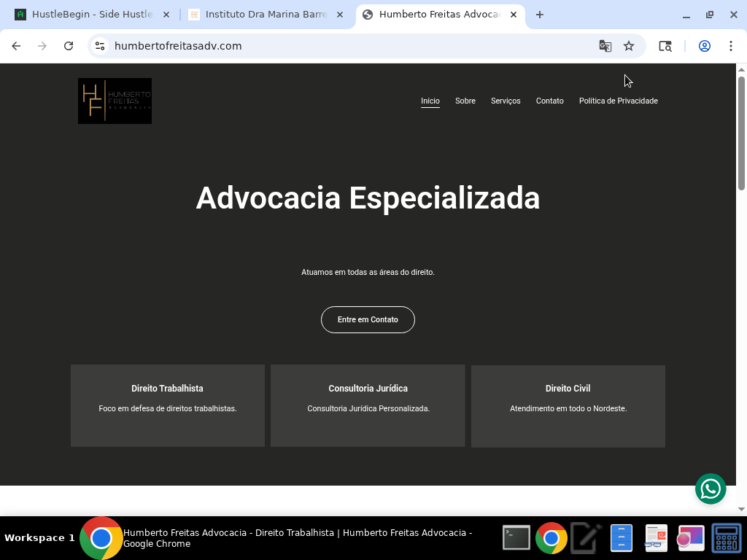Click the Humberto Freitas HF logo

coord(115,101)
